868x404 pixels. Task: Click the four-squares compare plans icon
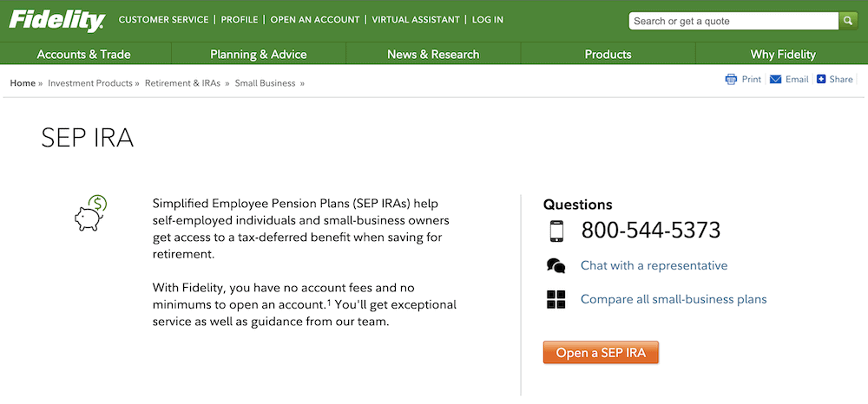pyautogui.click(x=556, y=300)
